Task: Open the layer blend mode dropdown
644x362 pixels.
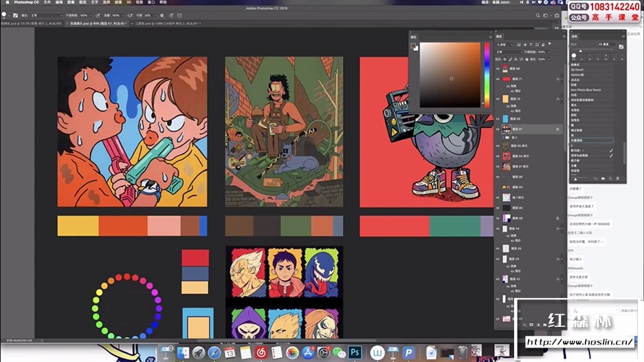Action: coord(509,52)
